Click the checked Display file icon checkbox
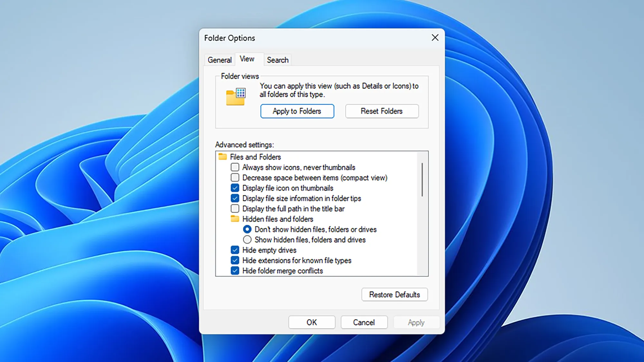Screen dimensions: 644x362 [234, 188]
